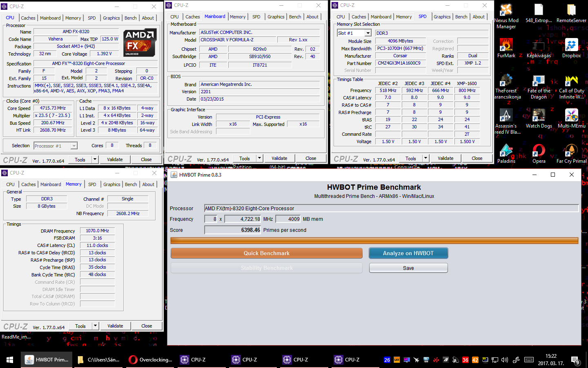Click the airplane tray icon
Image resolution: width=588 pixels, height=368 pixels.
point(416,360)
